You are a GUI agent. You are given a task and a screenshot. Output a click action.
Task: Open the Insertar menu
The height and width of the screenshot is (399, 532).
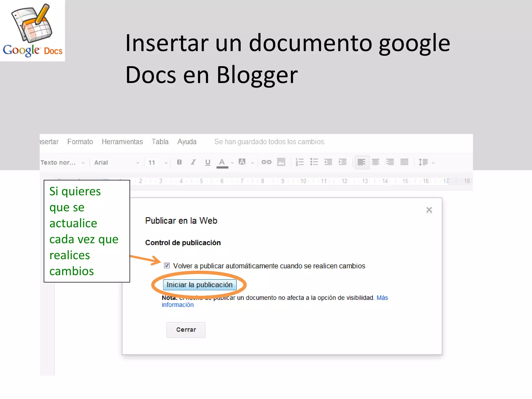point(49,142)
